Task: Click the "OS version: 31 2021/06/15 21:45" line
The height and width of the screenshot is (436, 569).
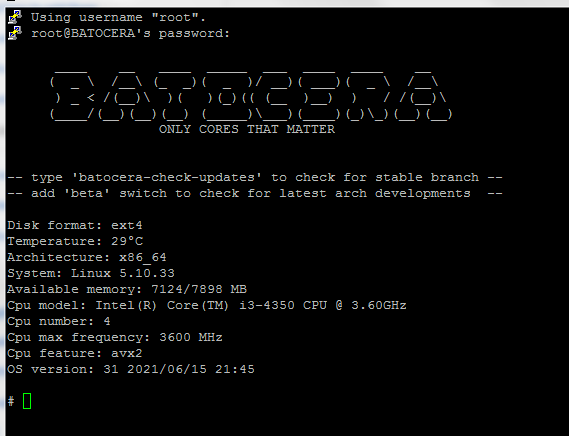Action: 131,369
